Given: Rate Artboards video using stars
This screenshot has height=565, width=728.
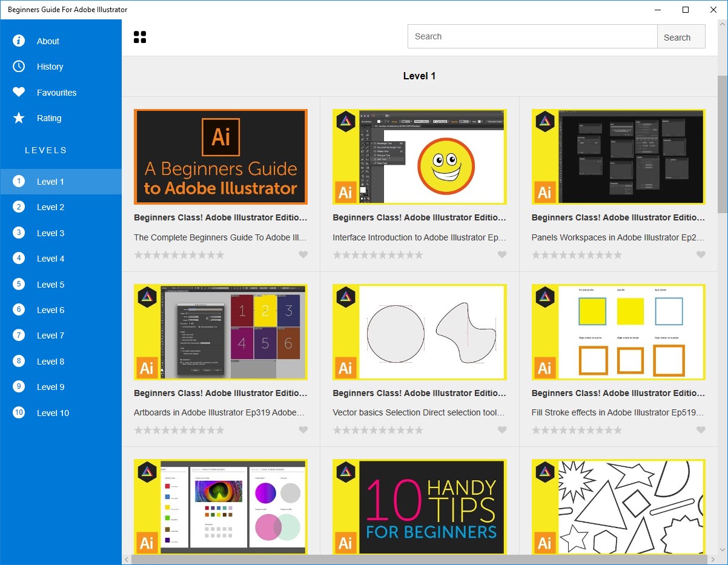Looking at the screenshot, I should click(x=179, y=430).
